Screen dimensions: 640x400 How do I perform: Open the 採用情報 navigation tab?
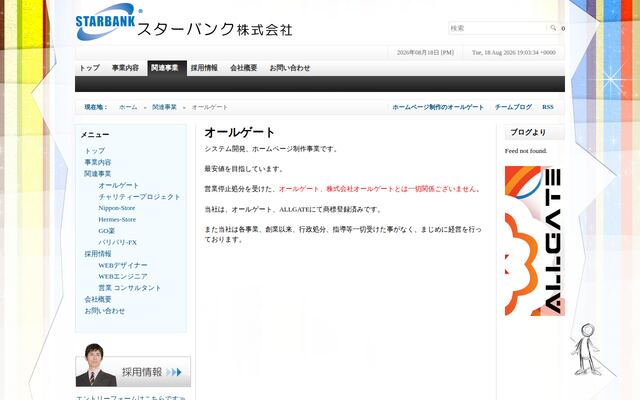(x=204, y=68)
